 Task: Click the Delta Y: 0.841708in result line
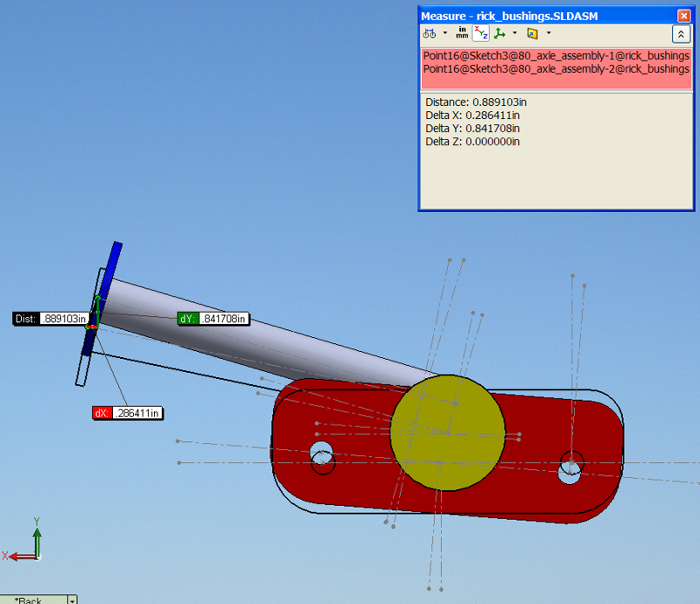(x=472, y=129)
